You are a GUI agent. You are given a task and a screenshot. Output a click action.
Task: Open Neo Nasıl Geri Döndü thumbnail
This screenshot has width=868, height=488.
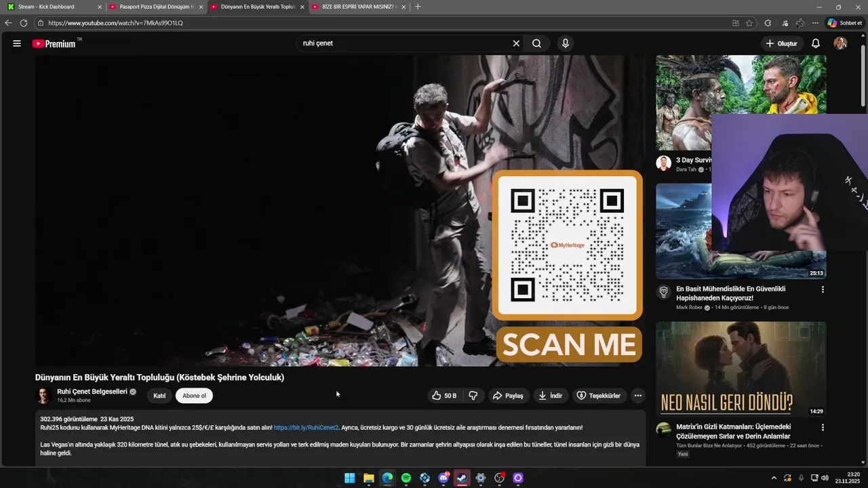click(741, 369)
